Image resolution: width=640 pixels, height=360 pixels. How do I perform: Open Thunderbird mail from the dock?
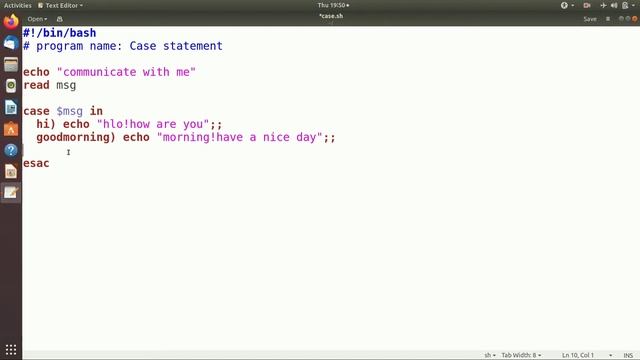11,43
